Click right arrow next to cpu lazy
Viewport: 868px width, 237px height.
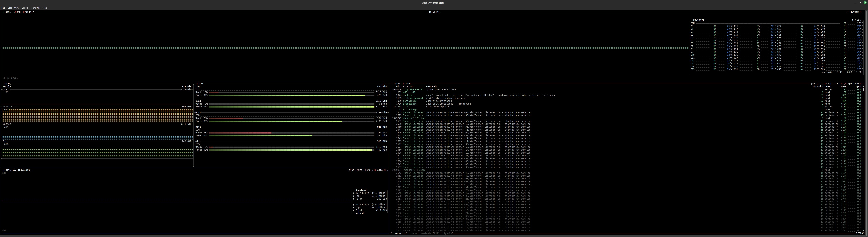click(x=861, y=84)
